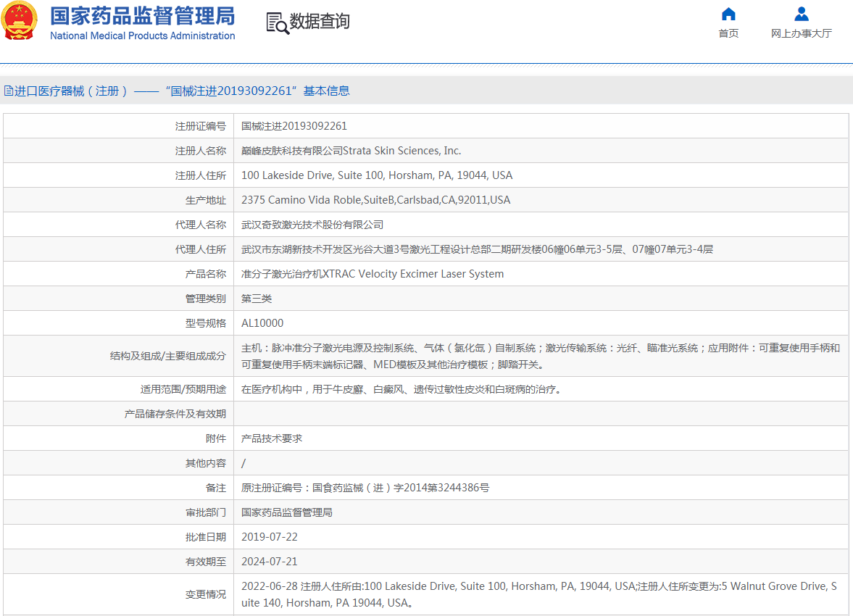
Task: Click the Strata Skin Sciences registrant name
Action: click(351, 151)
